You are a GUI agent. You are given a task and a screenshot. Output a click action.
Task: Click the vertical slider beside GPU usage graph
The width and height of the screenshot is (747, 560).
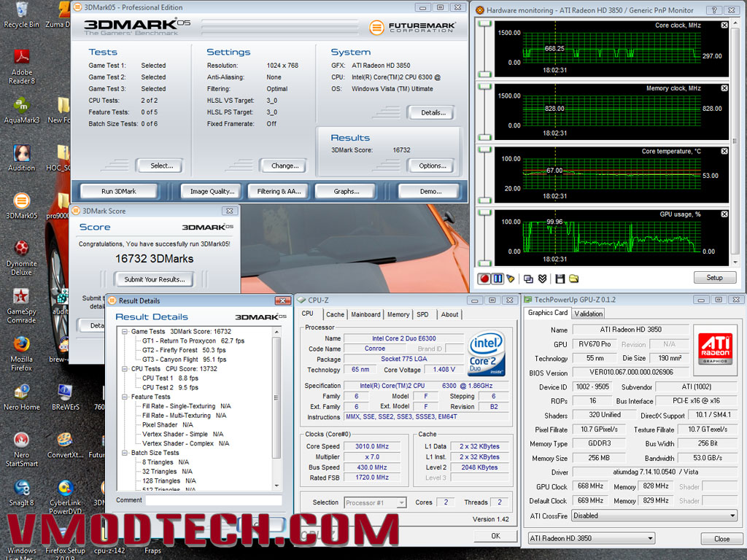pyautogui.click(x=484, y=238)
